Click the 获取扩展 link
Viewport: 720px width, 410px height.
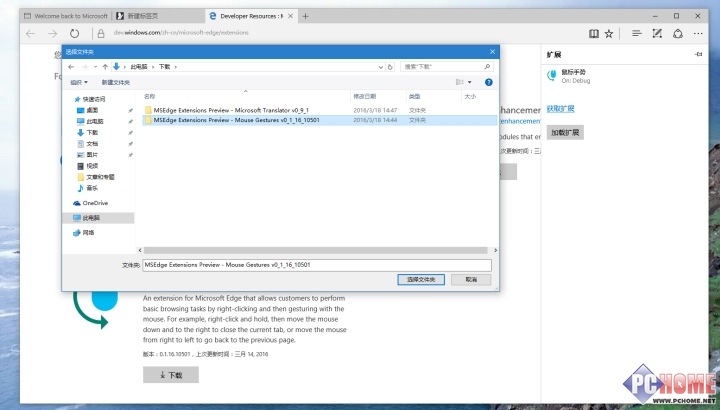click(563, 109)
